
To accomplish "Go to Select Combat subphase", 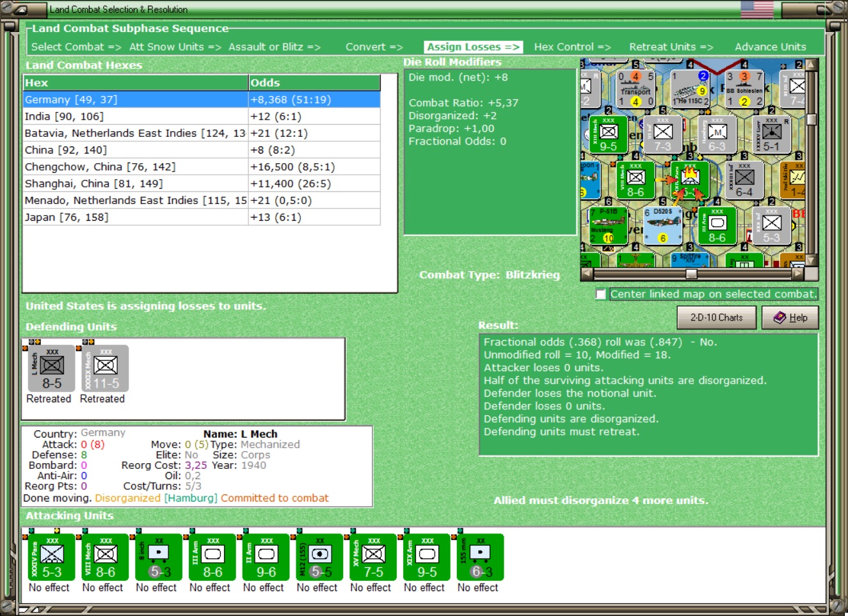I will (76, 47).
